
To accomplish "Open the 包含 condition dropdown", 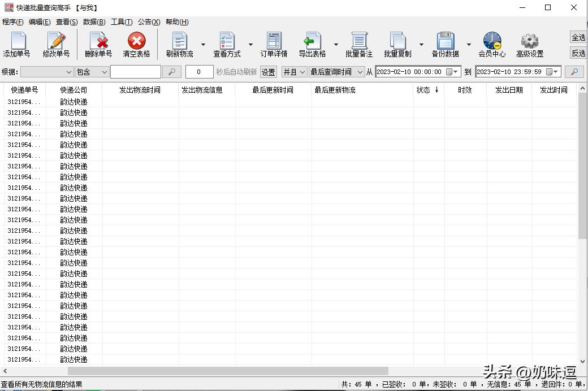I will 92,72.
